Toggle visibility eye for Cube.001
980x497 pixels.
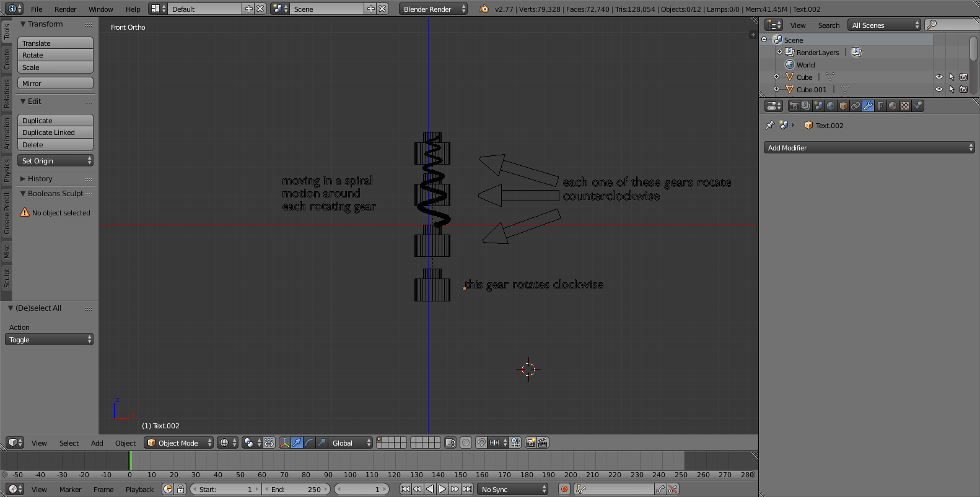pyautogui.click(x=939, y=89)
